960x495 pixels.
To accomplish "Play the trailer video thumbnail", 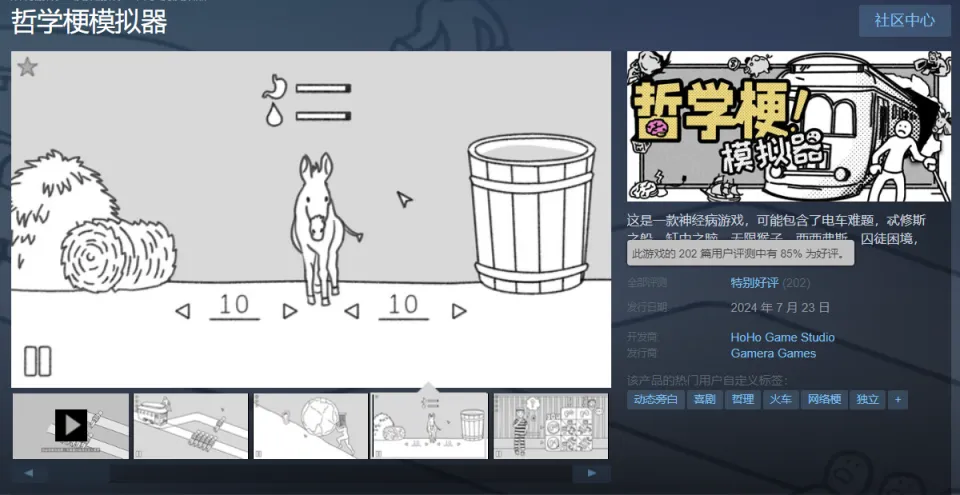I will point(70,425).
